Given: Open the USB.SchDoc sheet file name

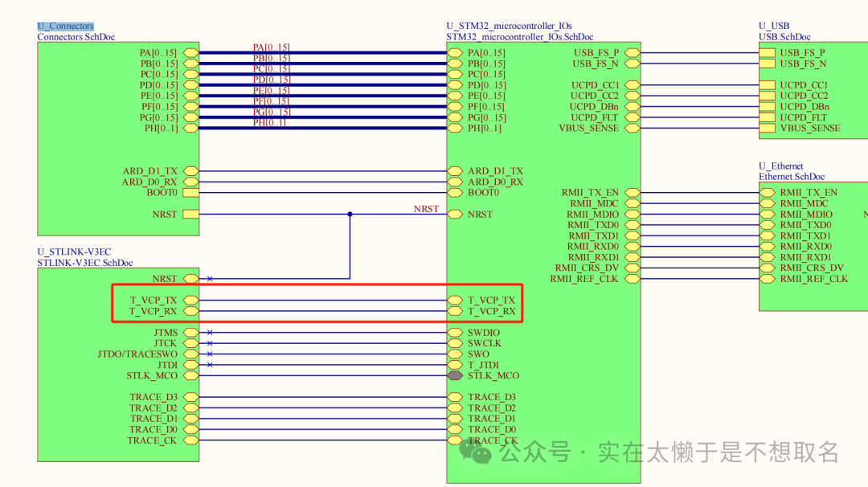Looking at the screenshot, I should (x=784, y=37).
